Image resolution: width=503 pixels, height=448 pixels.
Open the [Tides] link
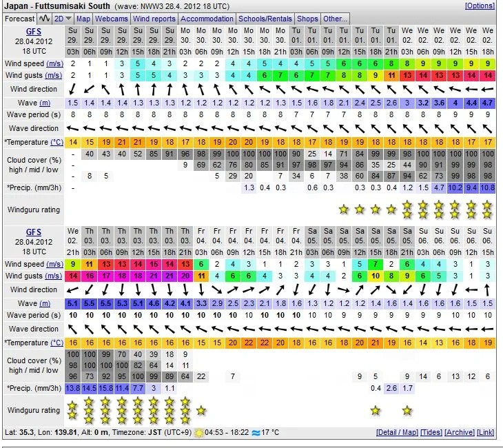pos(431,432)
